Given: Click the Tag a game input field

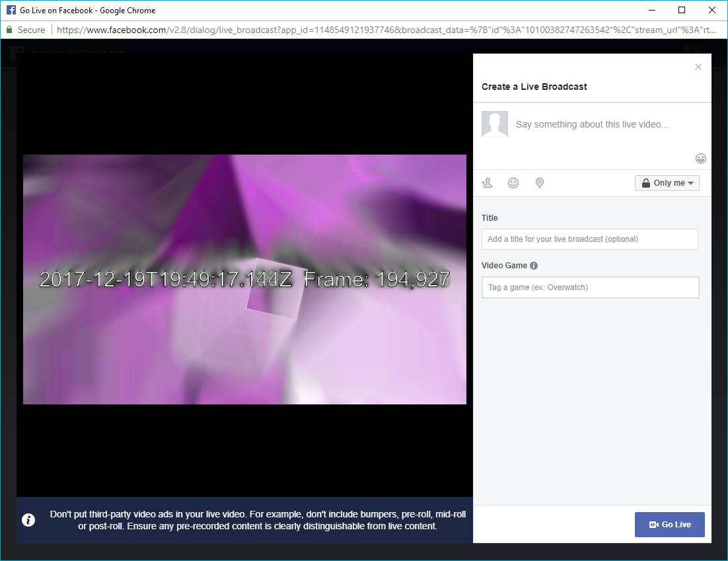Looking at the screenshot, I should click(590, 287).
